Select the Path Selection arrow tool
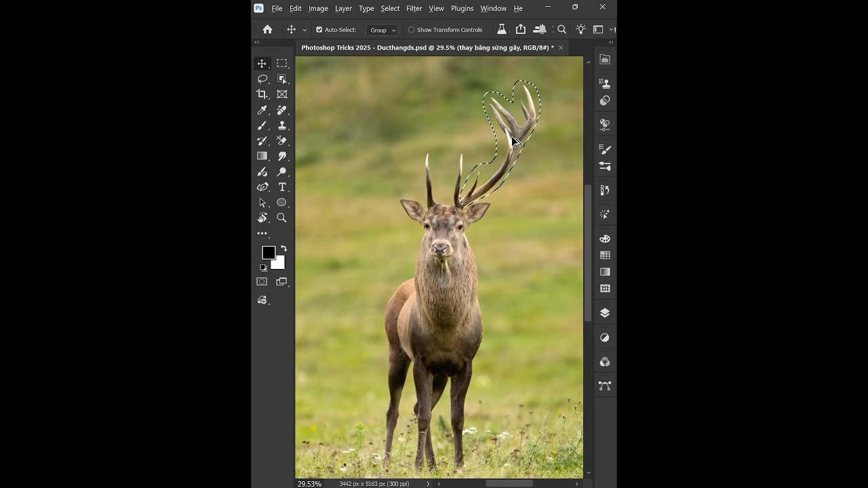868x488 pixels. (x=262, y=203)
